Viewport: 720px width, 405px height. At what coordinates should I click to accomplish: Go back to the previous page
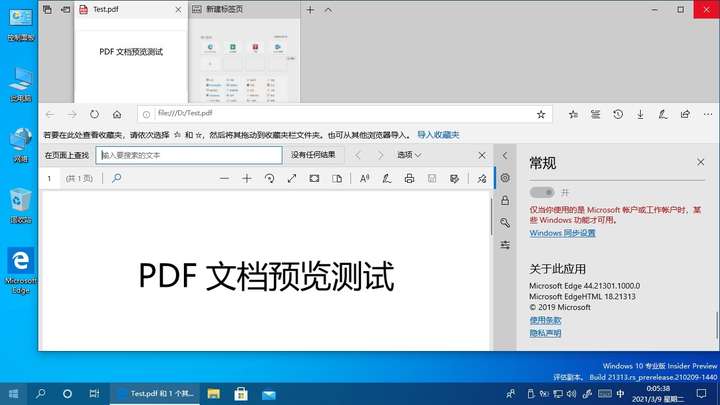click(50, 114)
